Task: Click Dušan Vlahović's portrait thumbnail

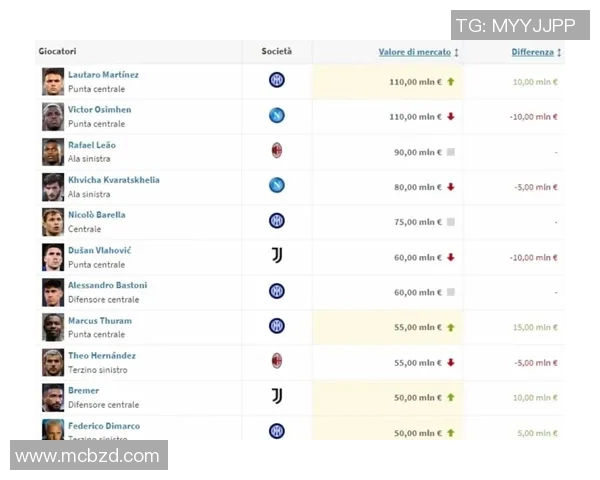Action: point(53,257)
